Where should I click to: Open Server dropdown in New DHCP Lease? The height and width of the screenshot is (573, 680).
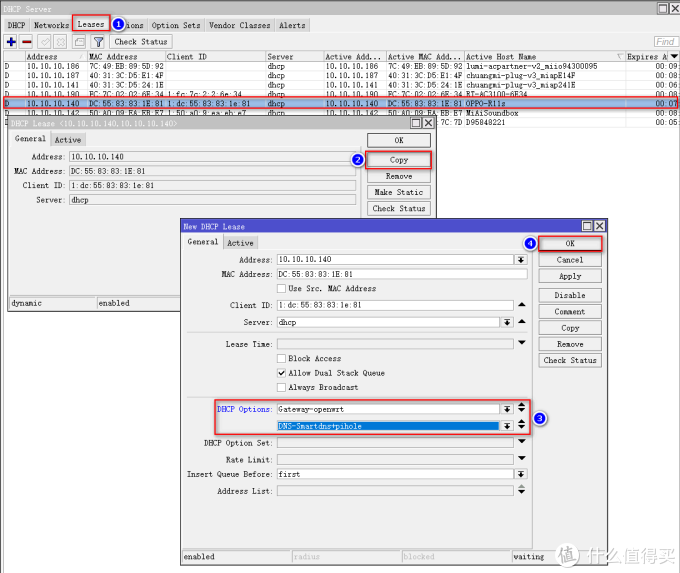507,322
